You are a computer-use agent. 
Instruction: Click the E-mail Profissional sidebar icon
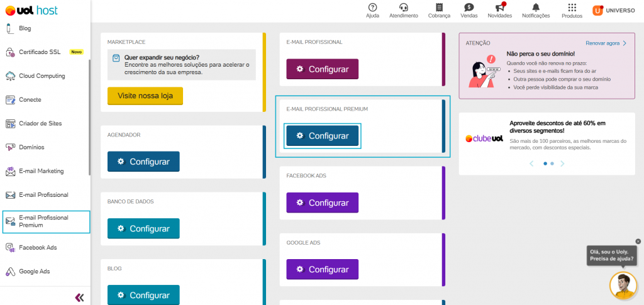10,195
